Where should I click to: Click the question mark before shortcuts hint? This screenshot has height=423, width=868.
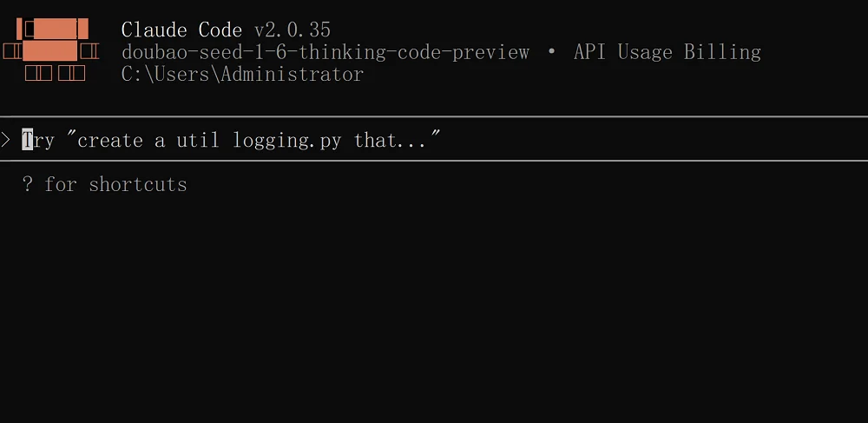27,185
